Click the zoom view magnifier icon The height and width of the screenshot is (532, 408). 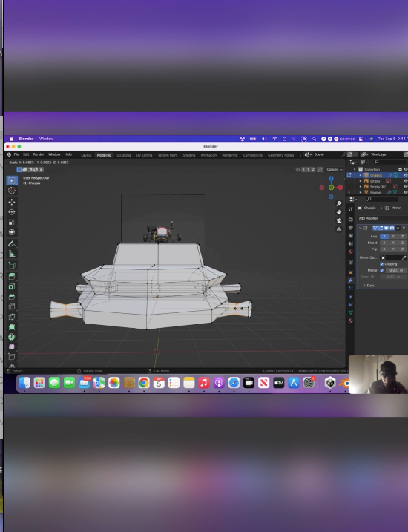(339, 203)
